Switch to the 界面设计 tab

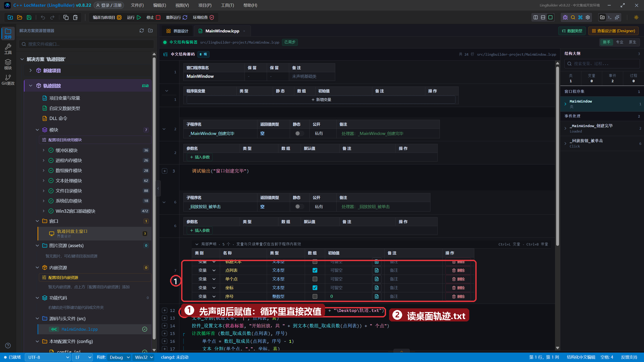click(177, 31)
